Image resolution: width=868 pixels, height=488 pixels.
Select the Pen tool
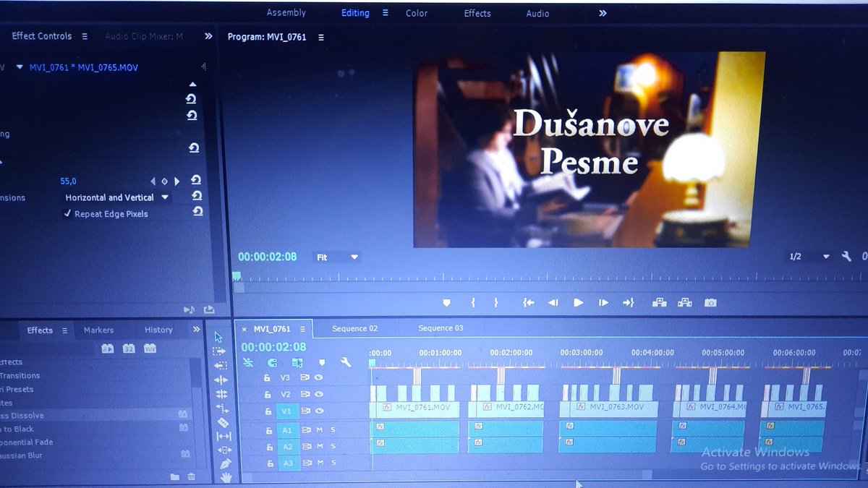pos(225,463)
